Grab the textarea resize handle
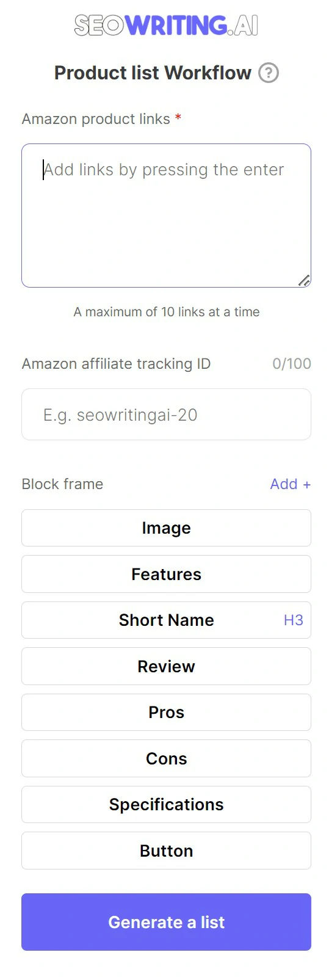The width and height of the screenshot is (329, 980). click(304, 280)
